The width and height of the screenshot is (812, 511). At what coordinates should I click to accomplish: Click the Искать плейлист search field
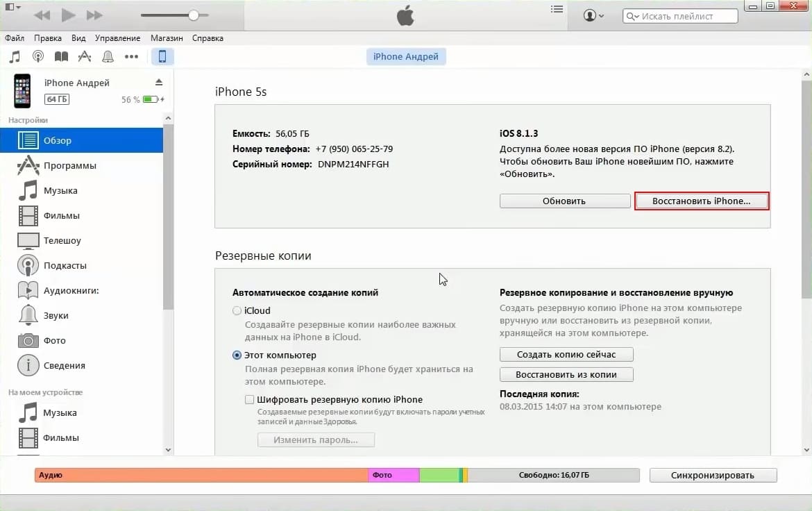(680, 16)
